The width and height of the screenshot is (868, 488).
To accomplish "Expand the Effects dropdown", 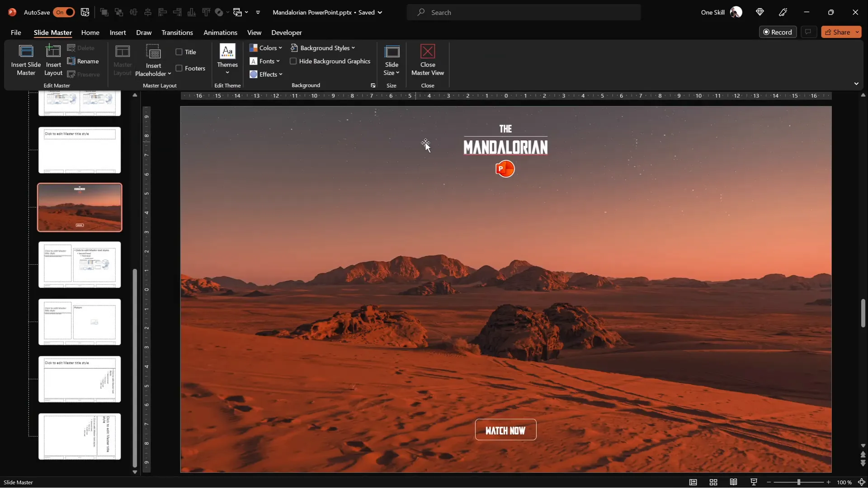I will (266, 74).
